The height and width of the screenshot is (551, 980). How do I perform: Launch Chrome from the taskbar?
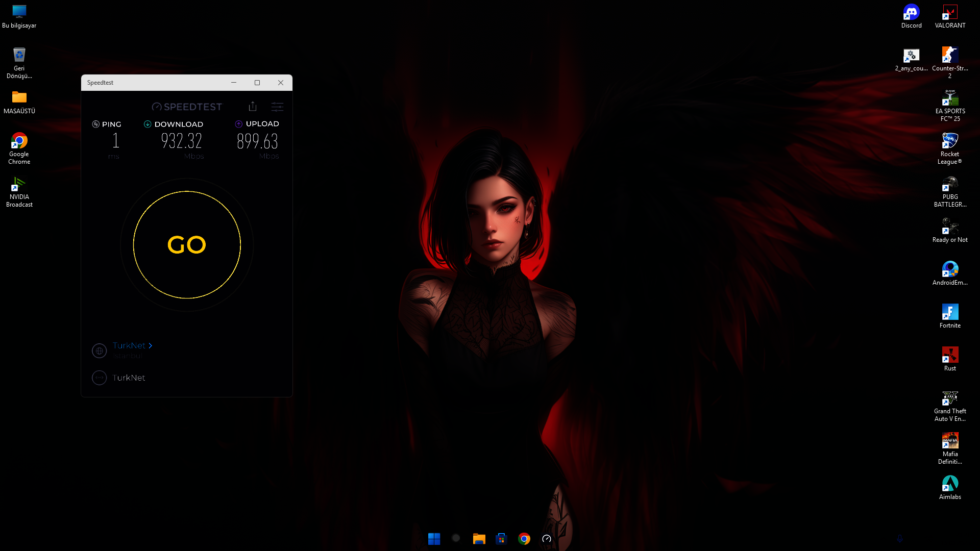click(524, 539)
